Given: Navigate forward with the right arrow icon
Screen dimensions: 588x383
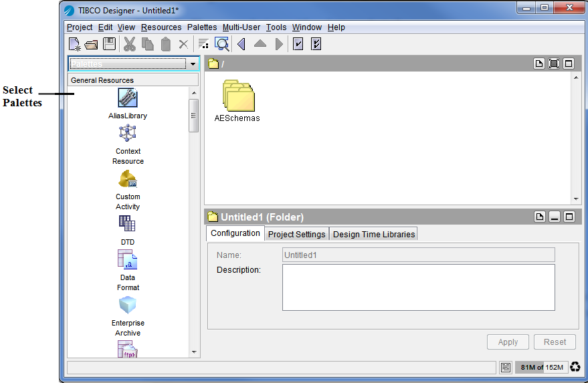Looking at the screenshot, I should 279,44.
